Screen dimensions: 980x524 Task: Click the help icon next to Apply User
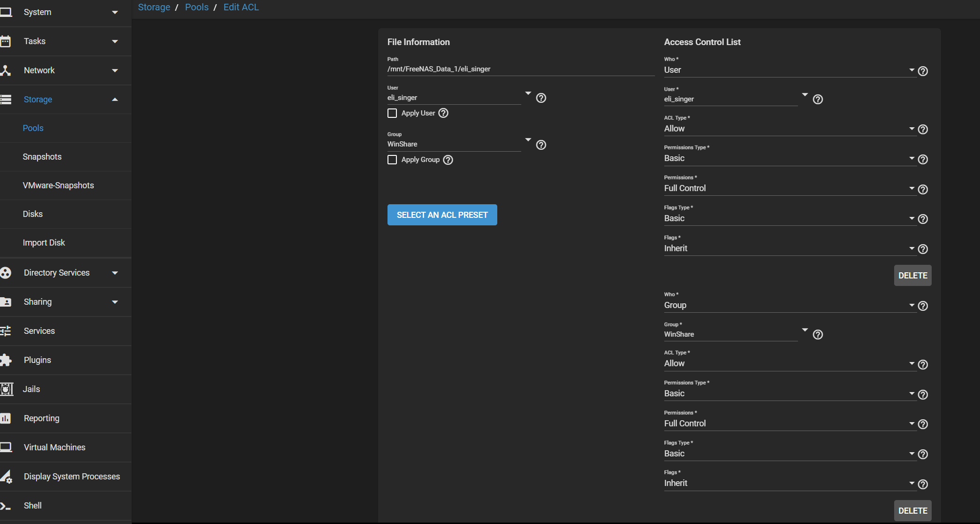443,113
